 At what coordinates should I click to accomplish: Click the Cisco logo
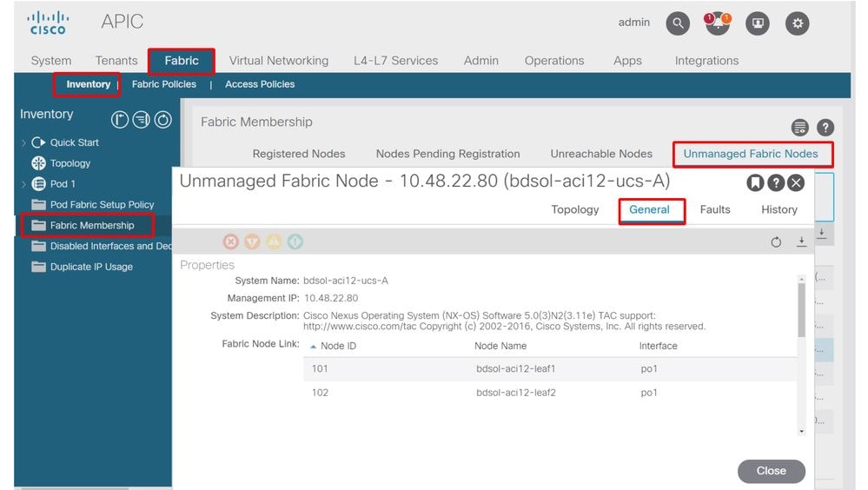tap(48, 23)
